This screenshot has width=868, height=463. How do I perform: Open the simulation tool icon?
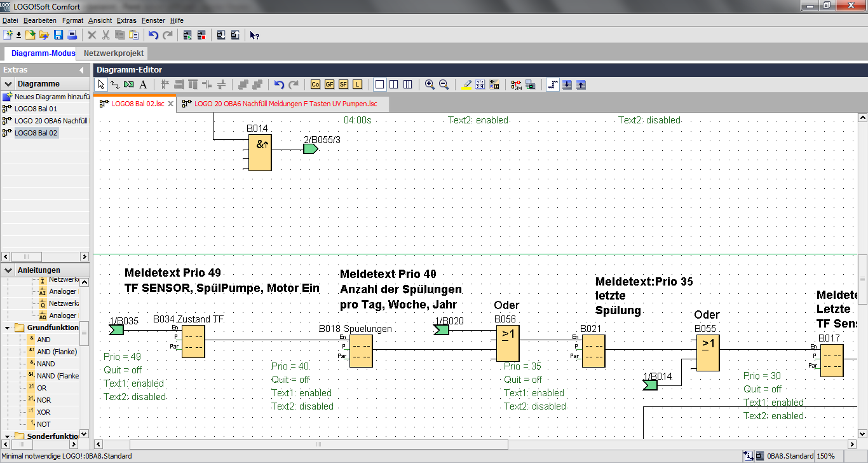515,84
